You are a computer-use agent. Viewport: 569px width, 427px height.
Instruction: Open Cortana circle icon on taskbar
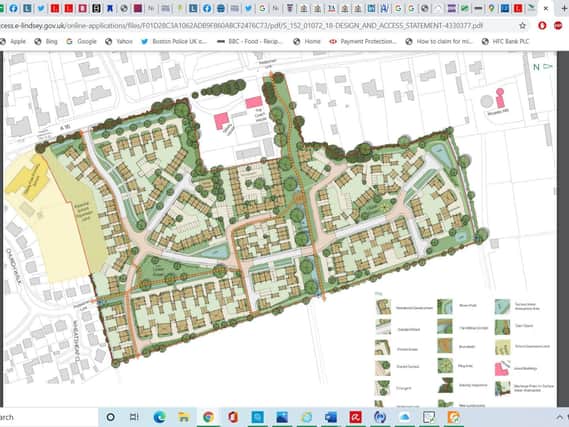point(111,417)
